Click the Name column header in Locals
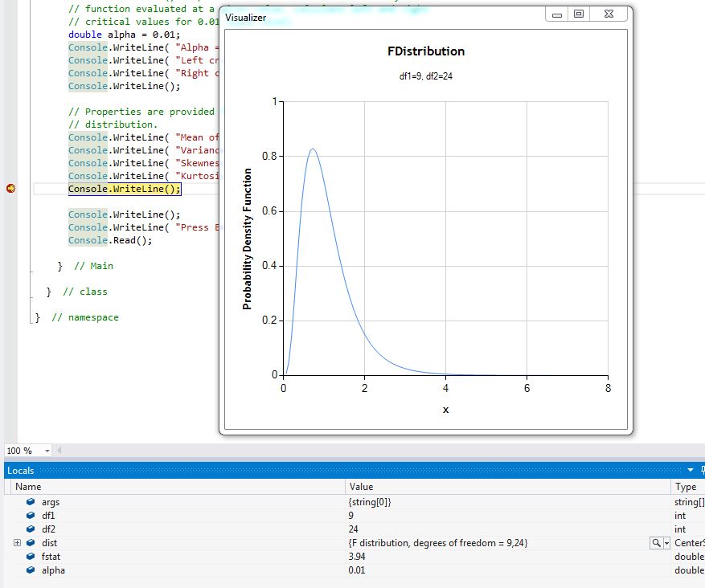Viewport: 705px width, 588px height. [x=28, y=487]
